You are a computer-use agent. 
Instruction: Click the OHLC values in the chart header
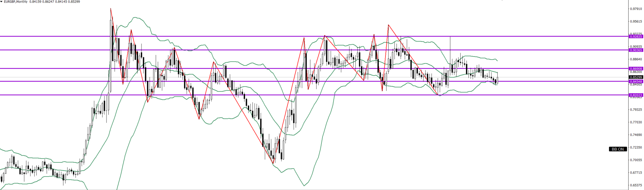click(x=55, y=2)
